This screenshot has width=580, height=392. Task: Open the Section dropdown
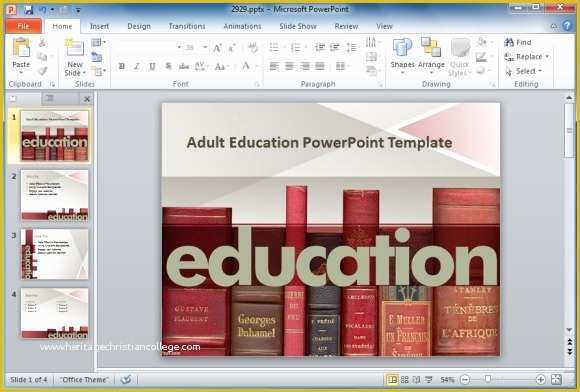(x=99, y=71)
